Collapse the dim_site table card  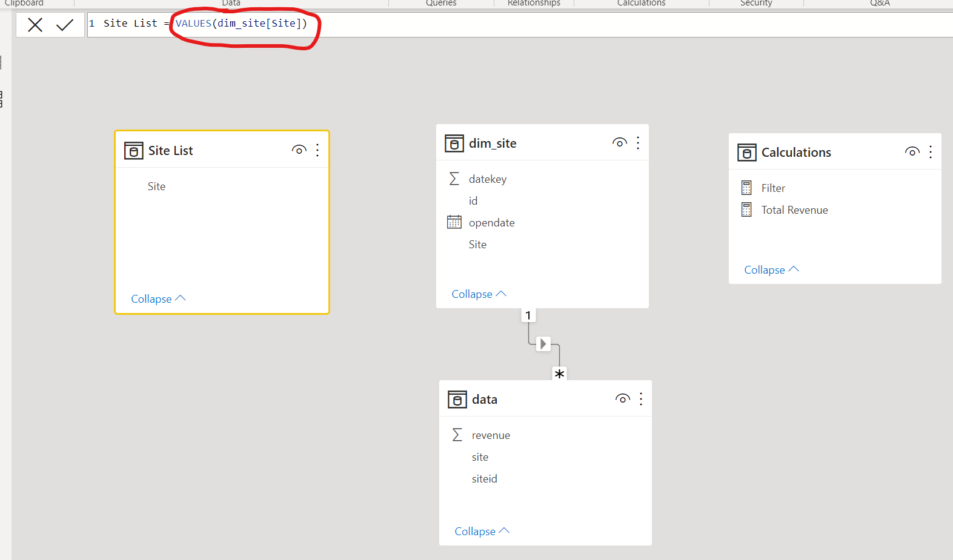point(479,294)
